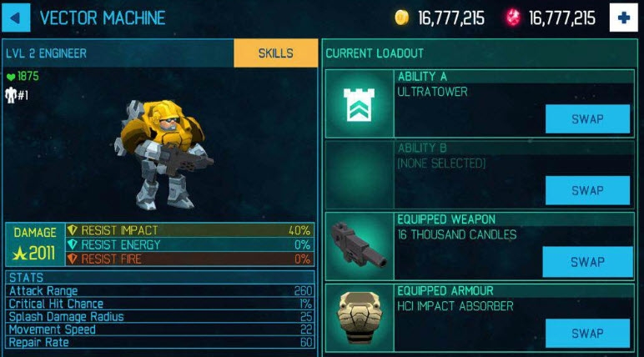Tap the Ultratower ability castle icon
The image size is (644, 357).
[x=359, y=104]
